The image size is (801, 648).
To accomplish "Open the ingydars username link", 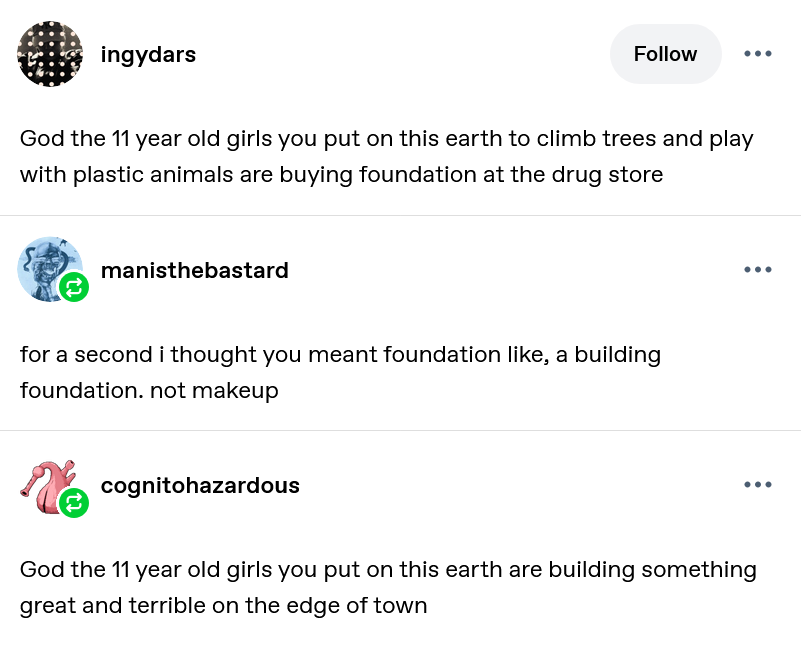I will tap(148, 54).
